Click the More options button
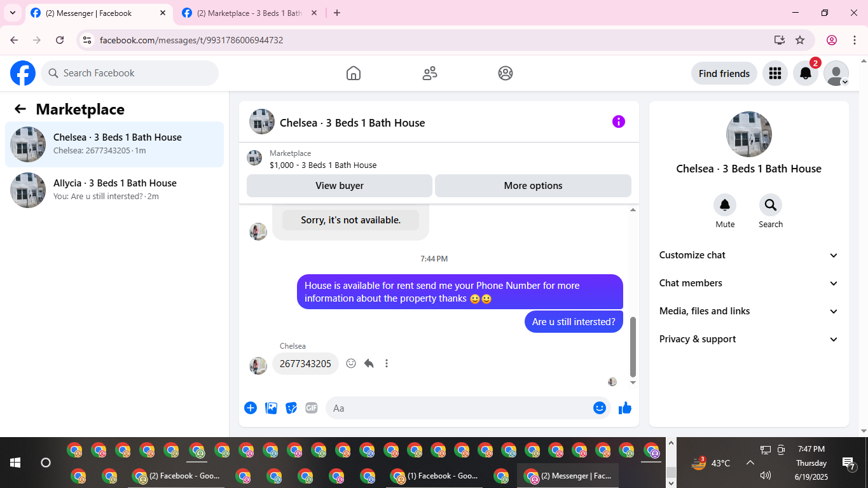The width and height of the screenshot is (868, 488). pyautogui.click(x=533, y=186)
